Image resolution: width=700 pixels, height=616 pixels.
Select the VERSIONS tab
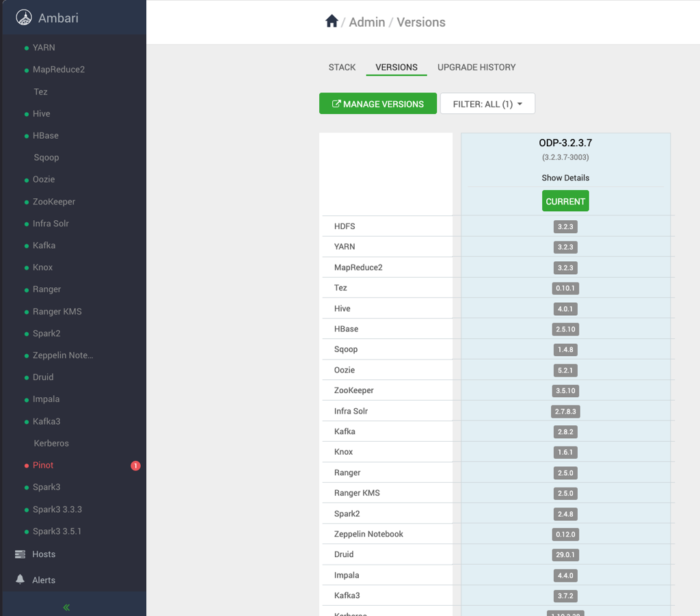396,67
